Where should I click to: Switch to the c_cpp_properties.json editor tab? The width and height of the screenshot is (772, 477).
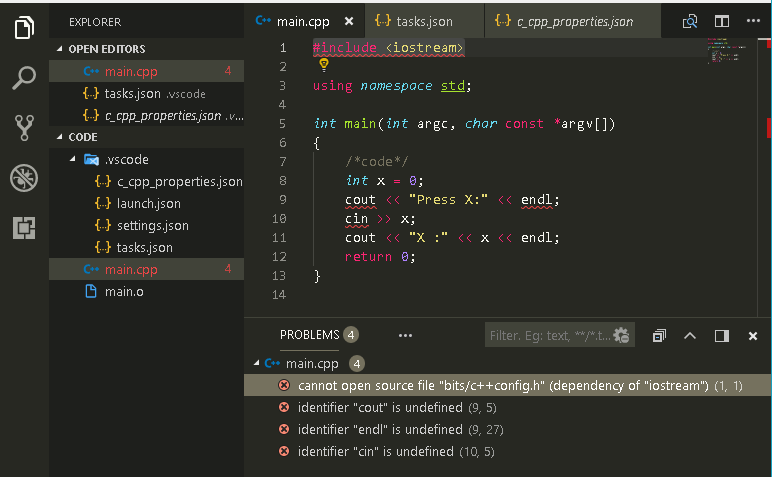tap(573, 21)
